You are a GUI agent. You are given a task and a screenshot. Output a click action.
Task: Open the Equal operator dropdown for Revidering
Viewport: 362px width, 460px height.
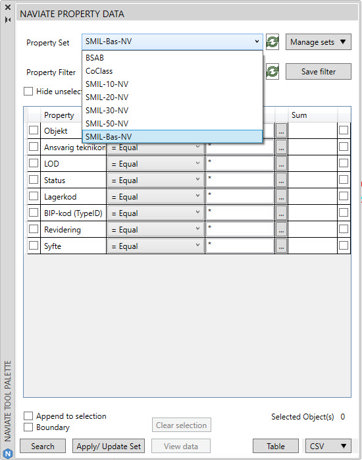click(155, 230)
